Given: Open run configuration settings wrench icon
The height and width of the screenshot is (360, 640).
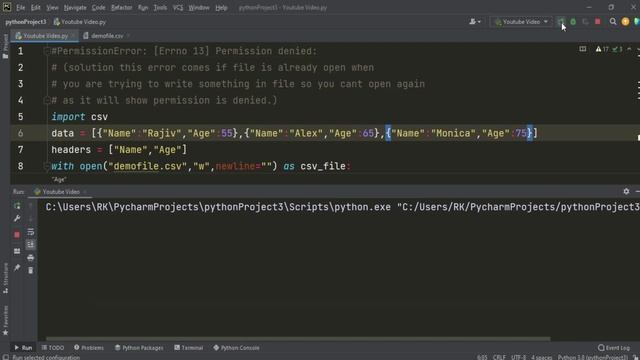Looking at the screenshot, I should click(17, 219).
